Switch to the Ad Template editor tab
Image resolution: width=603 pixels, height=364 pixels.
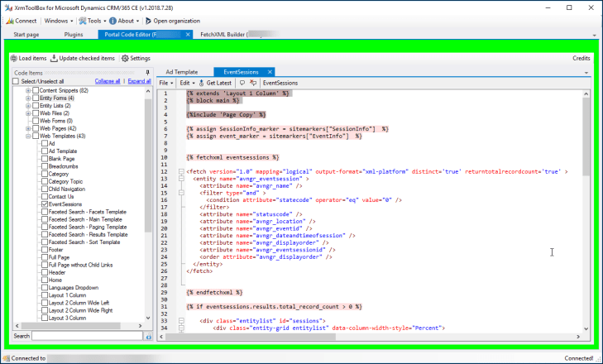click(x=181, y=72)
